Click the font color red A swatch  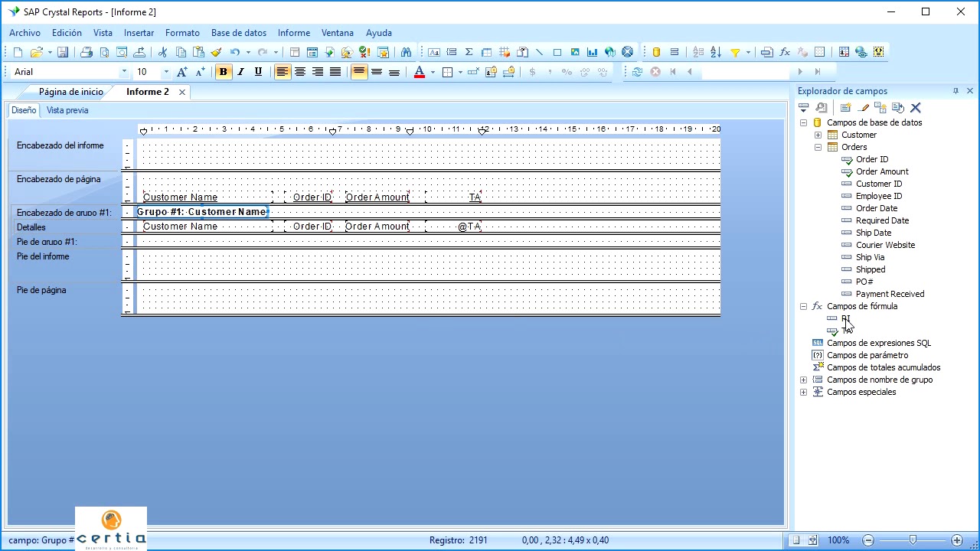(x=420, y=72)
